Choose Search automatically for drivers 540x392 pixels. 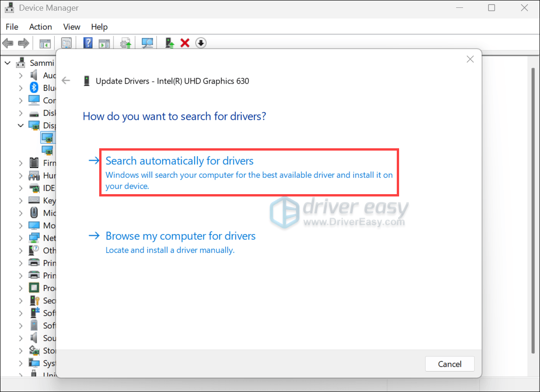pyautogui.click(x=179, y=161)
